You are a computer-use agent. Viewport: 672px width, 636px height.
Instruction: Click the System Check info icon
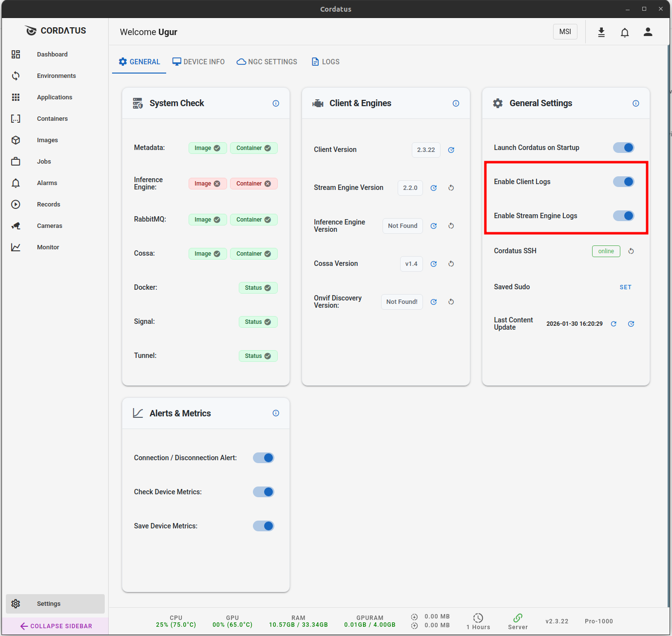276,103
